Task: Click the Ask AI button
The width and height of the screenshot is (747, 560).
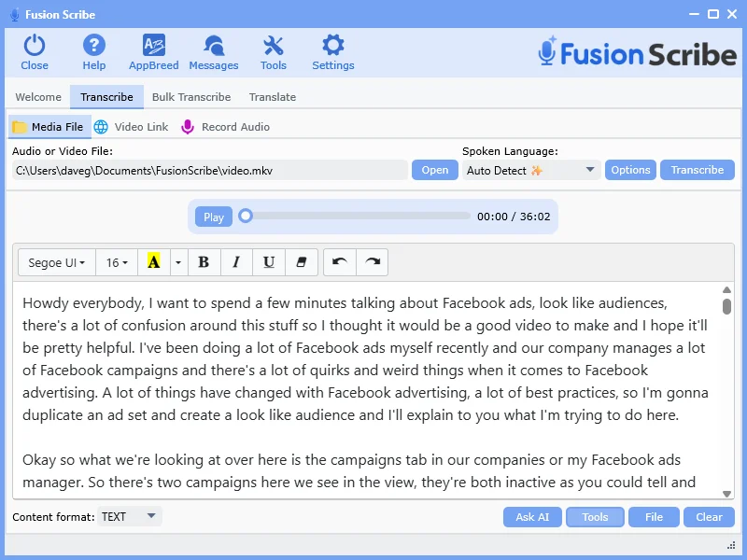Action: 532,517
